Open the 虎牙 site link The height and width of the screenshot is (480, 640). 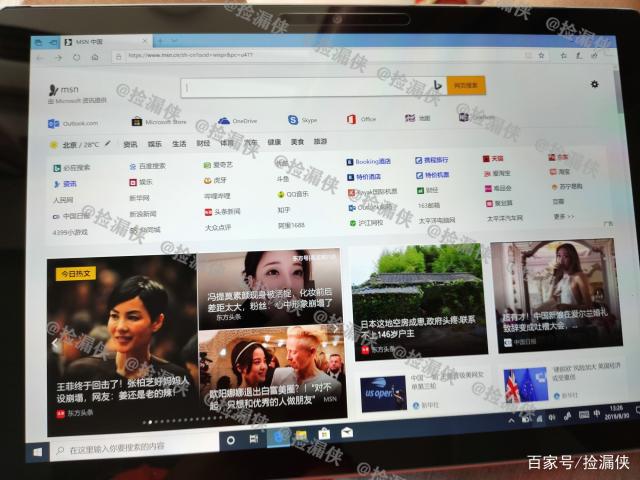[x=215, y=180]
